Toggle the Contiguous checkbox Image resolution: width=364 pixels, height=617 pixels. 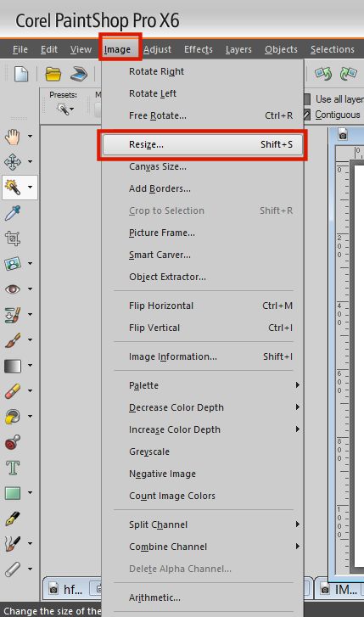coord(307,115)
